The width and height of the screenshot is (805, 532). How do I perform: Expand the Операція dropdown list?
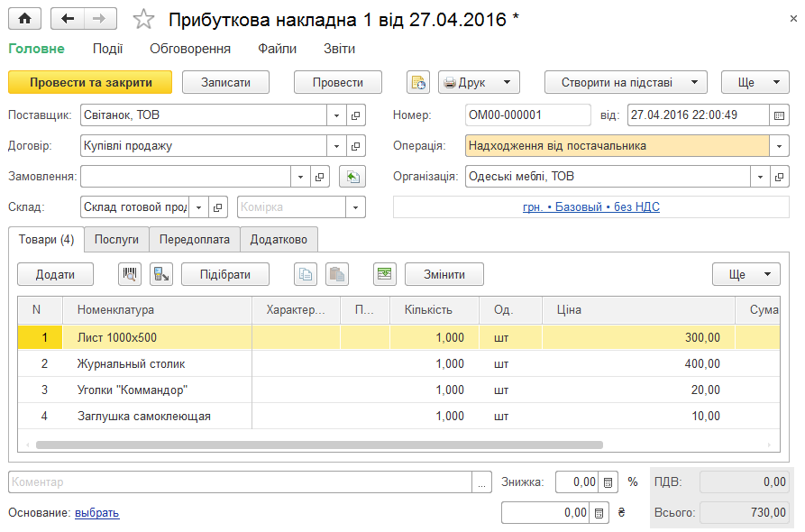pos(780,146)
